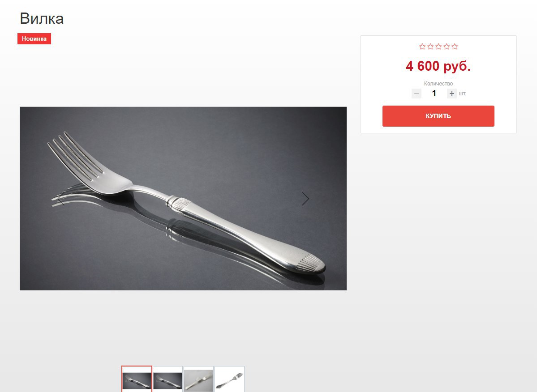Show next photo with right chevron
This screenshot has width=537, height=392.
click(305, 199)
